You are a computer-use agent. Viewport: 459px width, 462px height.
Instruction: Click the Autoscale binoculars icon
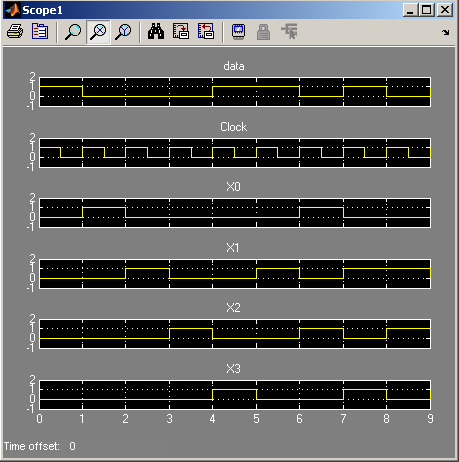click(156, 32)
